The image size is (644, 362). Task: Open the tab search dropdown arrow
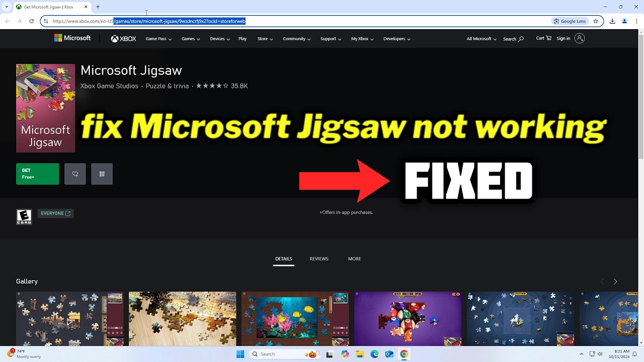(x=7, y=7)
